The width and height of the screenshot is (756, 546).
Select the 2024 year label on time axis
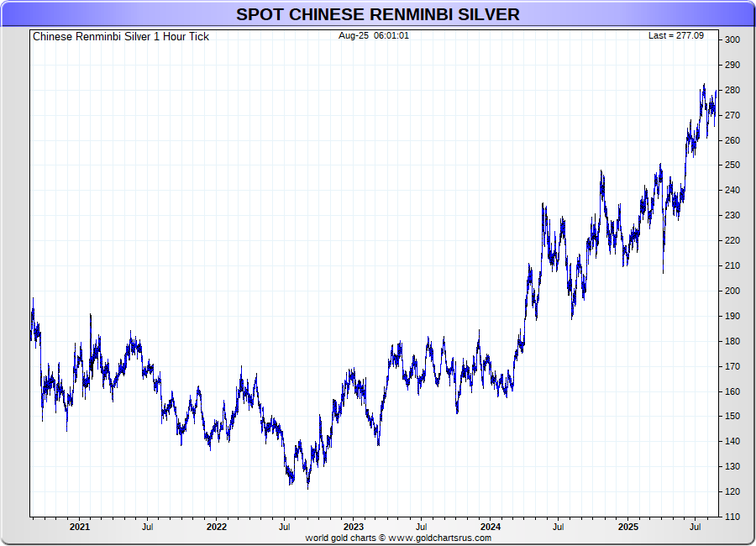pos(491,527)
